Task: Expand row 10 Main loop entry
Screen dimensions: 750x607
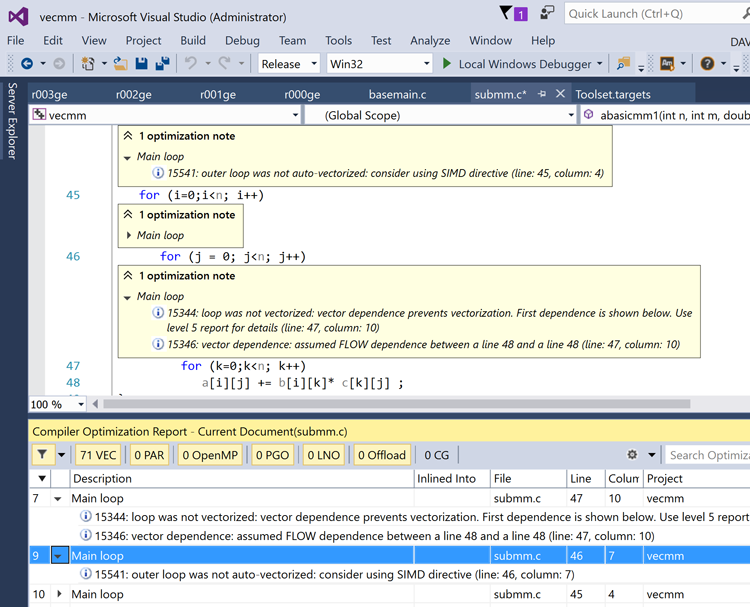Action: click(59, 594)
